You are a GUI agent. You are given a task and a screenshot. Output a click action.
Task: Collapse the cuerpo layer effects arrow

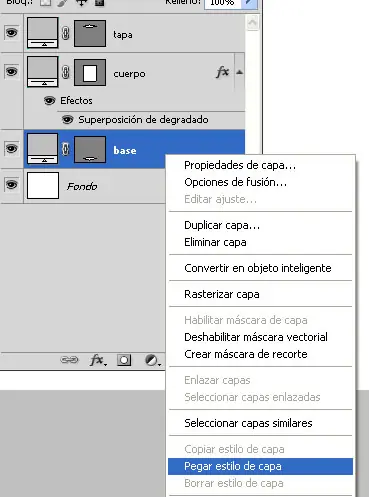click(x=239, y=72)
